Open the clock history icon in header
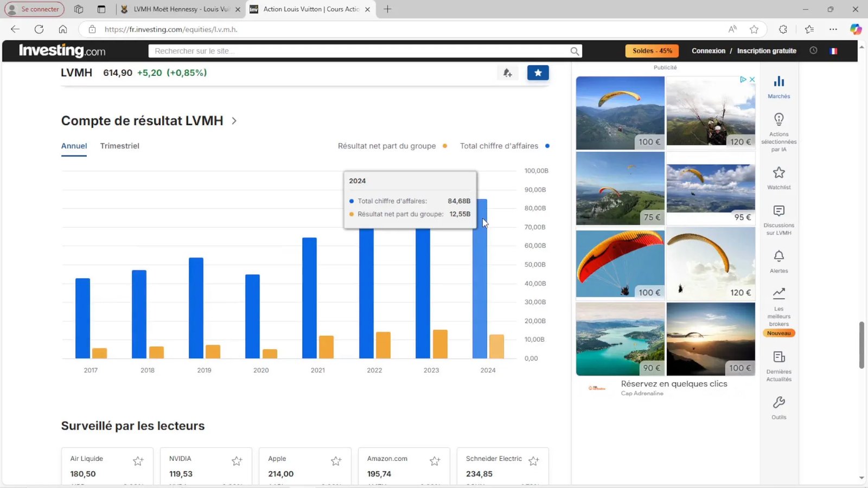Viewport: 868px width, 488px height. tap(813, 50)
